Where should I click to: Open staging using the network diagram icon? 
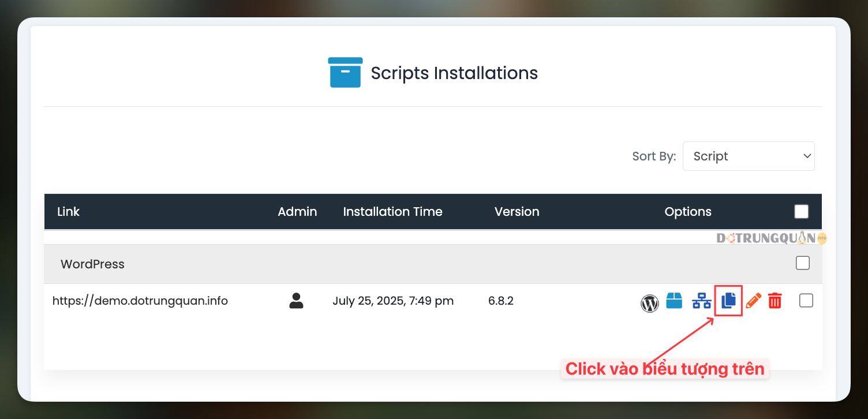(701, 301)
